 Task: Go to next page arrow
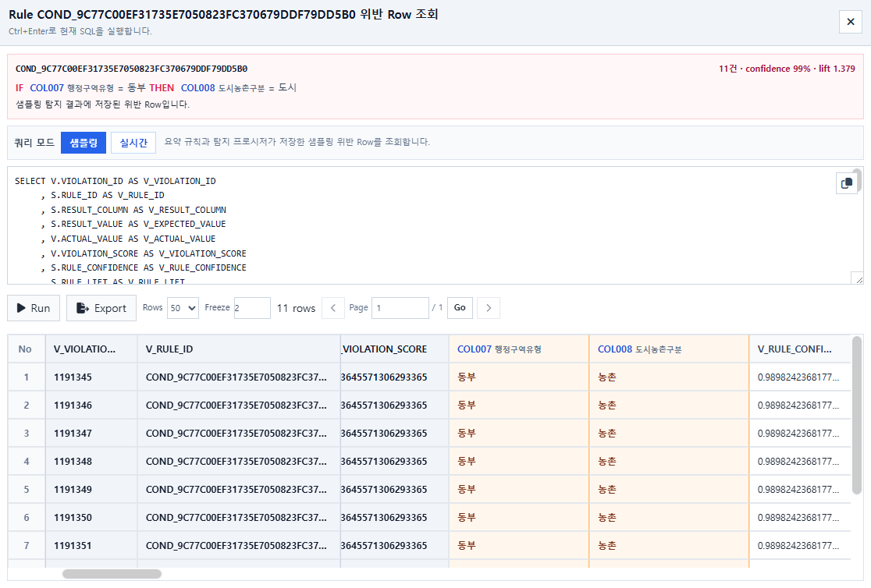coord(489,307)
